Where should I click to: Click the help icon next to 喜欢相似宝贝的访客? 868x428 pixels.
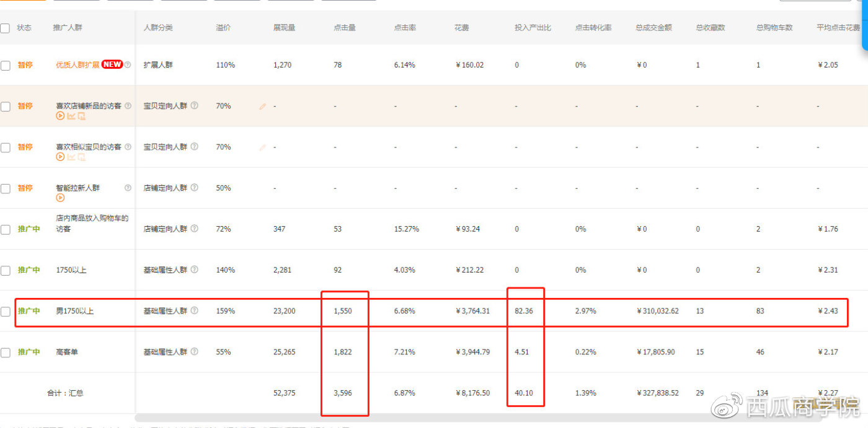pyautogui.click(x=128, y=147)
